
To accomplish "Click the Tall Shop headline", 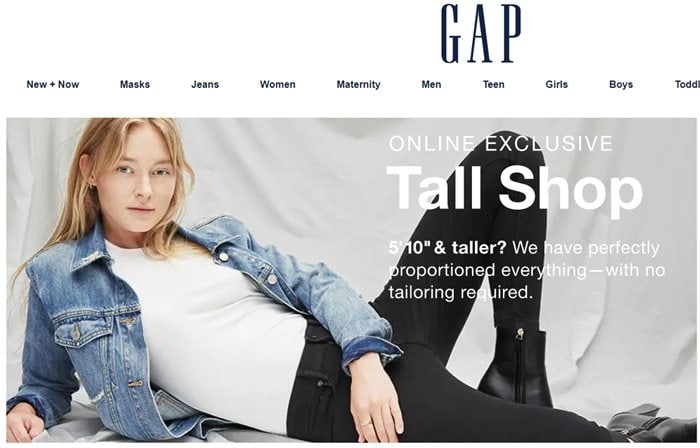I will pos(514,188).
